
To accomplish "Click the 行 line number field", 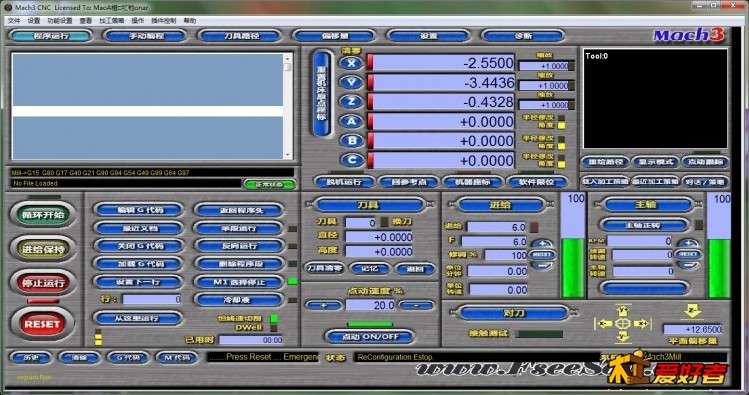I will 152,299.
